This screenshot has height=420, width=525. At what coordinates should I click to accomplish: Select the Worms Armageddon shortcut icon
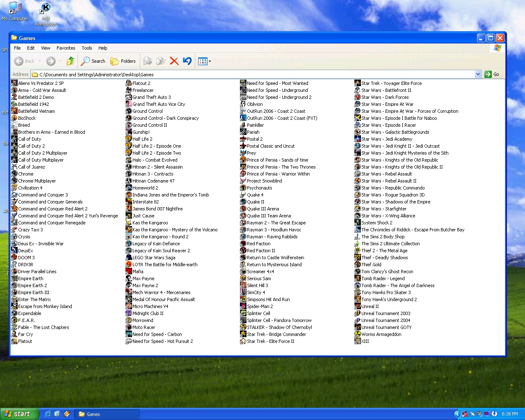pos(358,334)
